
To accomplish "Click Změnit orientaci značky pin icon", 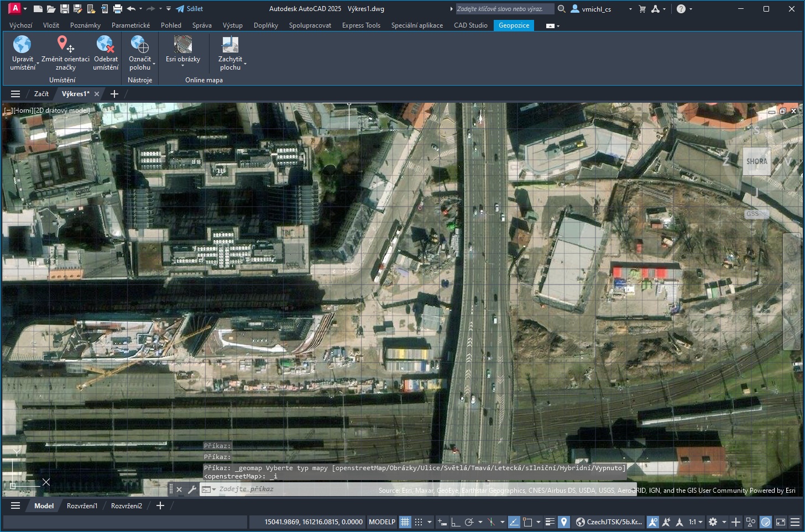I will (65, 44).
